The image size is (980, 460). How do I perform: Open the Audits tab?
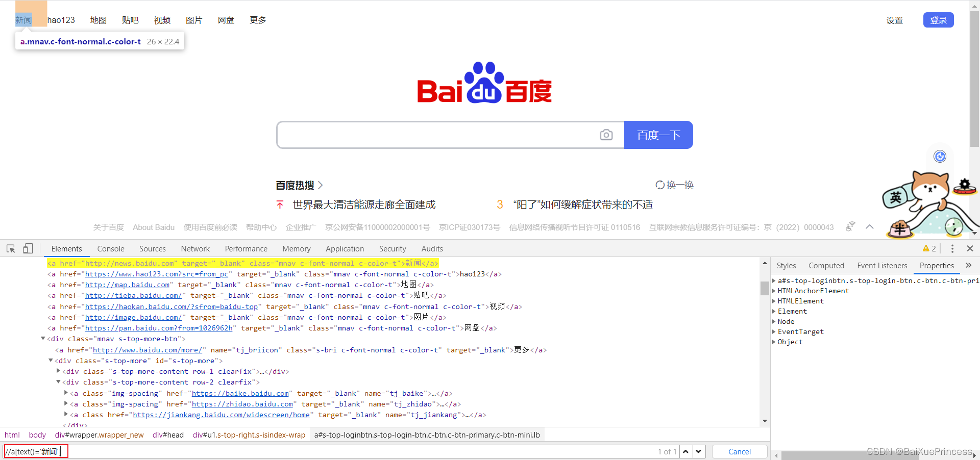(432, 249)
